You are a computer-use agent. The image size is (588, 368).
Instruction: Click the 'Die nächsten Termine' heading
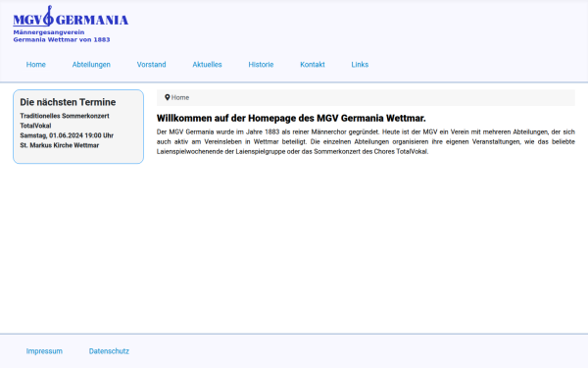click(68, 102)
